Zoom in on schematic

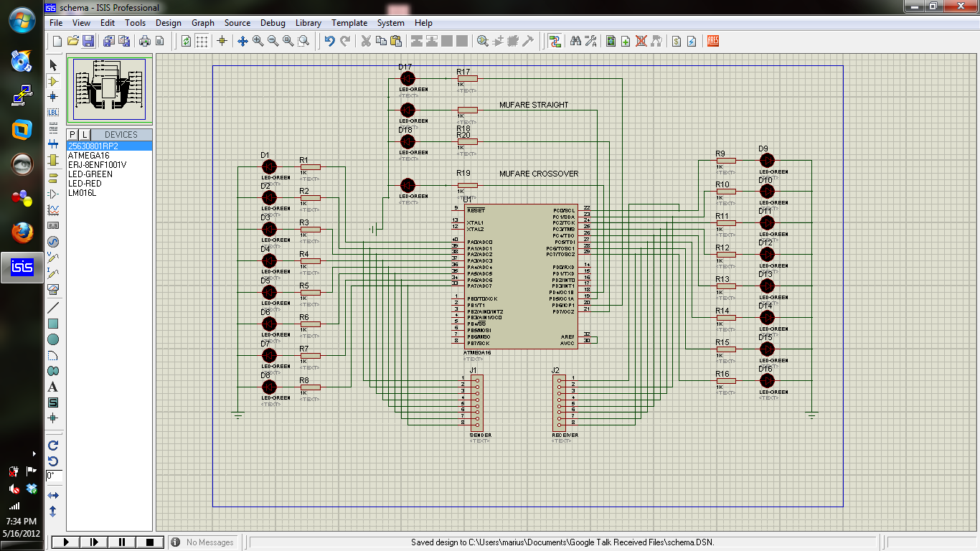point(258,41)
